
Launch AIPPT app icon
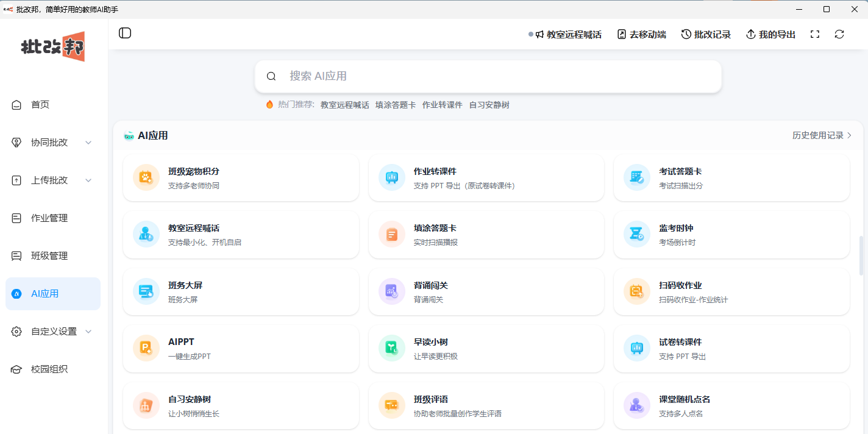click(x=146, y=348)
